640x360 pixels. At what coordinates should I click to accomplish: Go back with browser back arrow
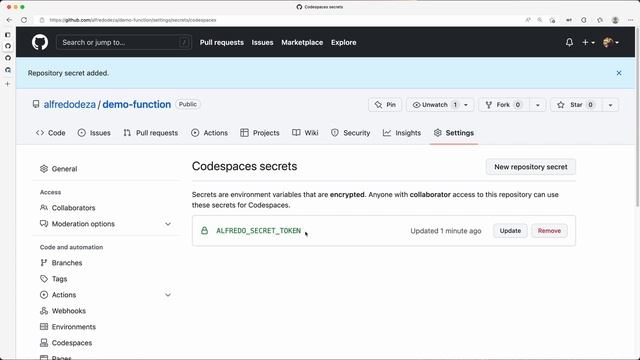(9, 20)
